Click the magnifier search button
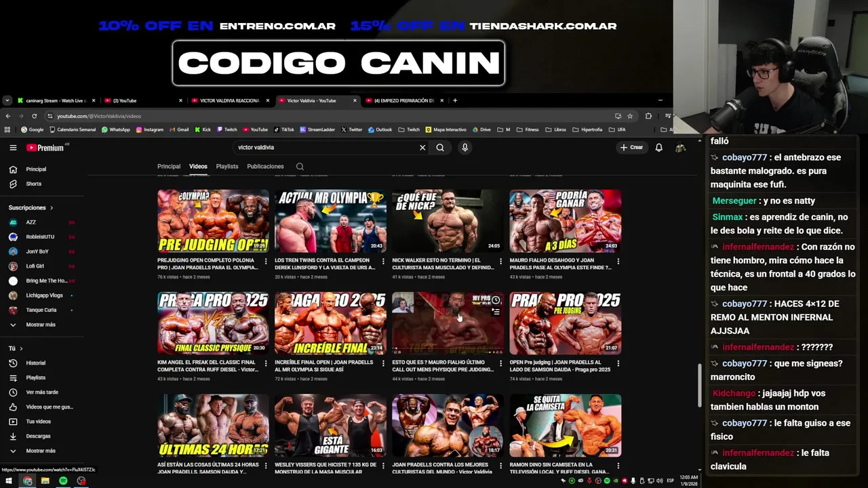This screenshot has height=488, width=868. coord(440,147)
